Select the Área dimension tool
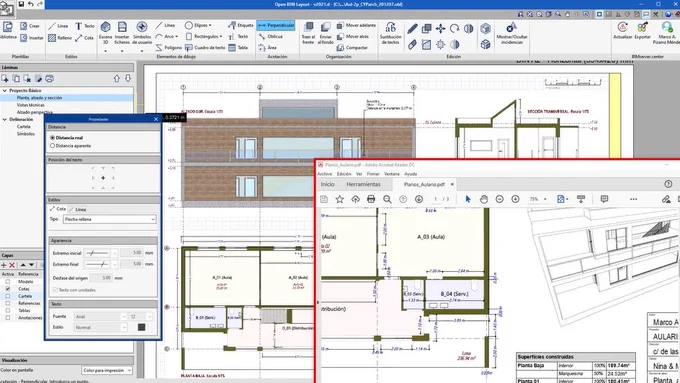This screenshot has height=383, width=680. pos(267,48)
